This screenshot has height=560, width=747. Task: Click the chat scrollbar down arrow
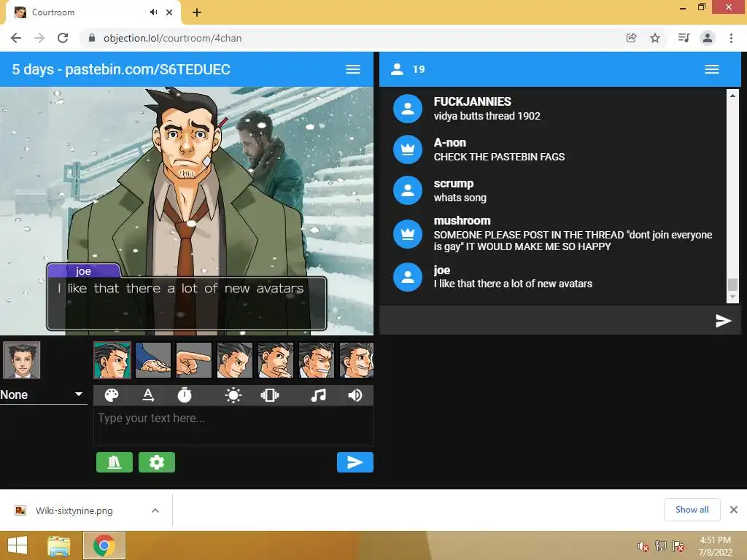pos(732,297)
